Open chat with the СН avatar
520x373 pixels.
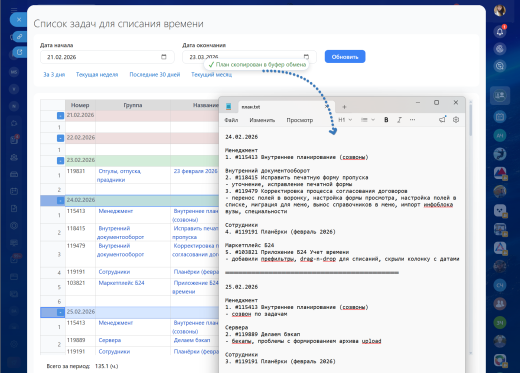tap(500, 285)
